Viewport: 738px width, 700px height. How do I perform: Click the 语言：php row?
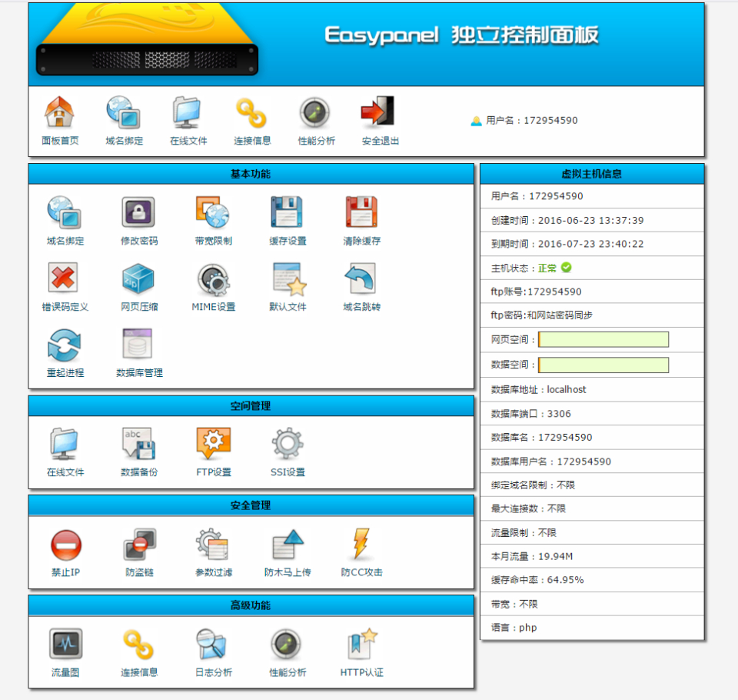pyautogui.click(x=592, y=628)
